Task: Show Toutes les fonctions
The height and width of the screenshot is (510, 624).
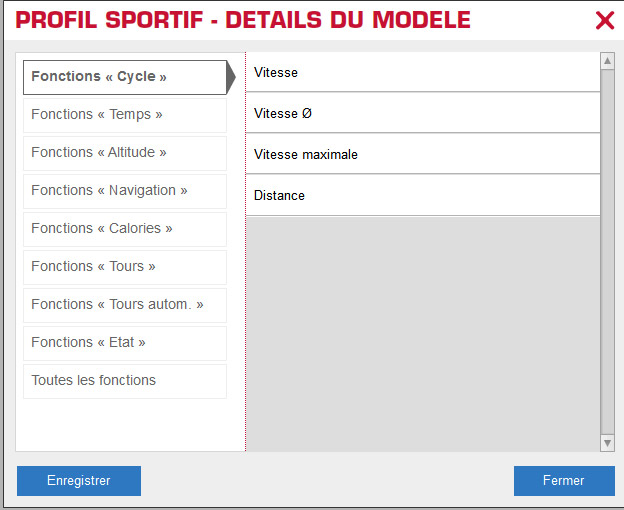Action: [x=125, y=381]
